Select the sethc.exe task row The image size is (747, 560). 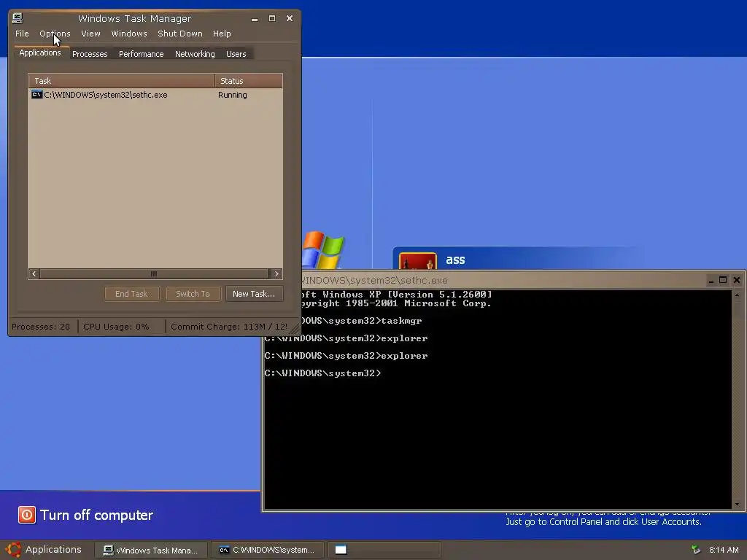155,95
